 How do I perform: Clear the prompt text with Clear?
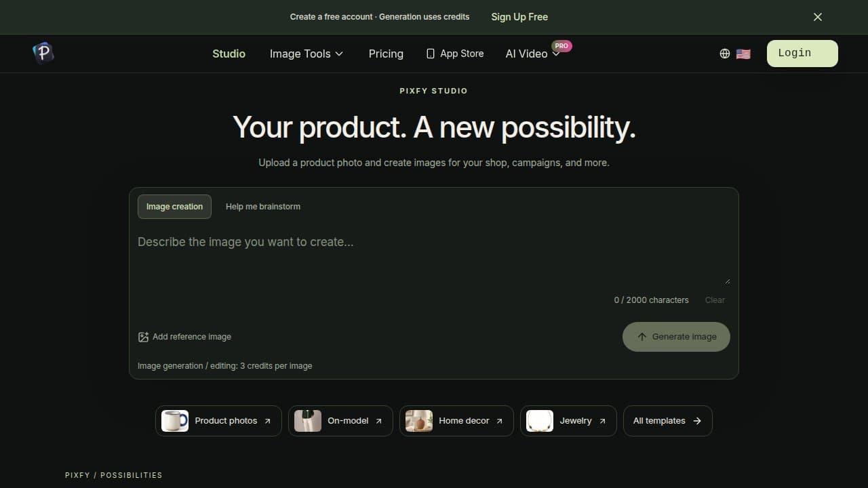[x=715, y=300]
